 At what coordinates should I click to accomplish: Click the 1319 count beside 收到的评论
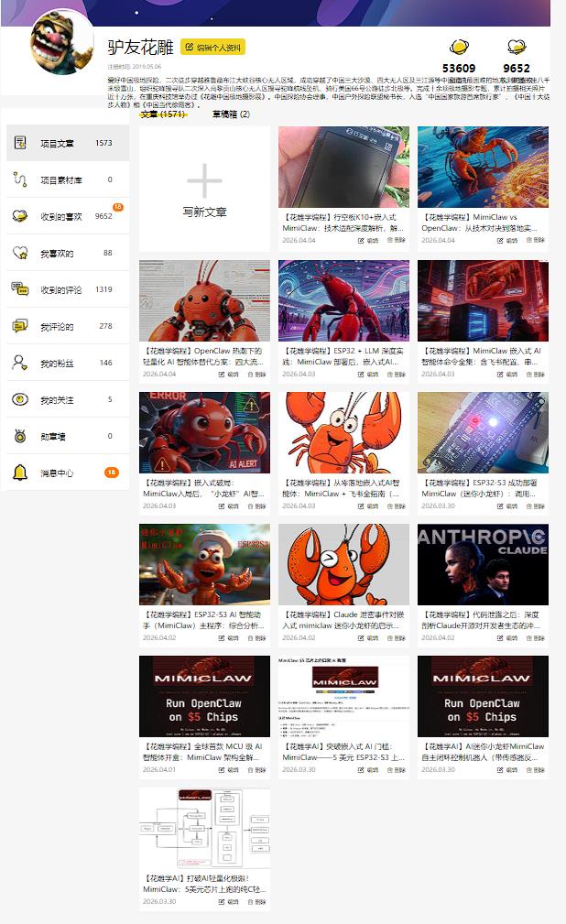pyautogui.click(x=103, y=289)
